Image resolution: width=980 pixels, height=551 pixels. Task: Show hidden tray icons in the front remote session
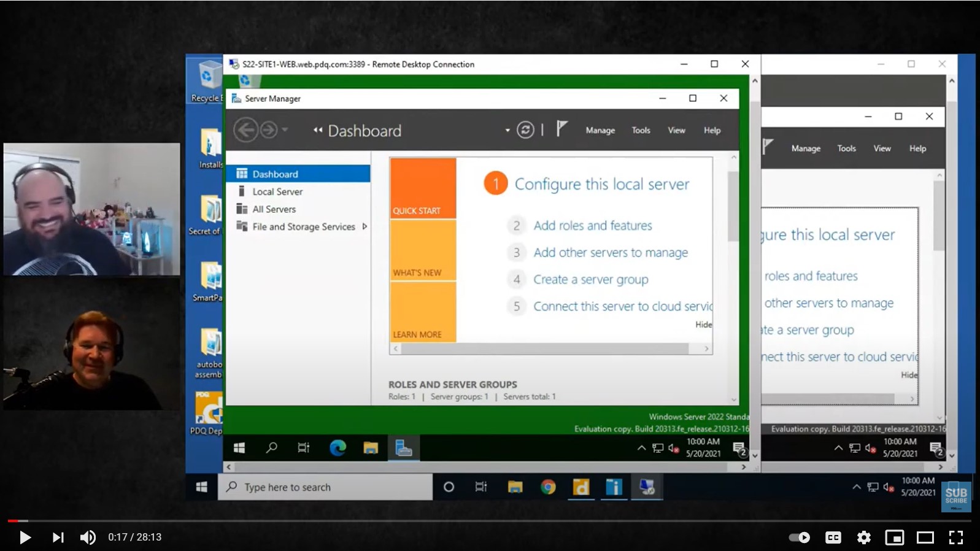641,449
